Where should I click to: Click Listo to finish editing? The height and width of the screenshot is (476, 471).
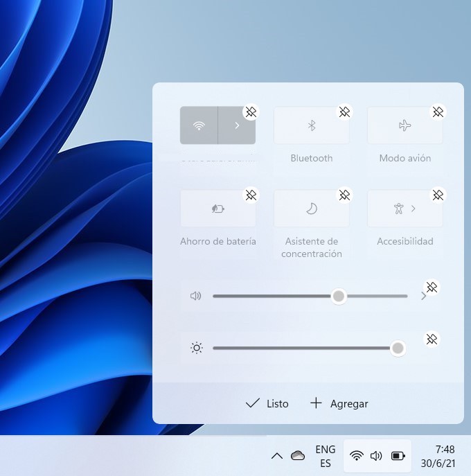267,403
